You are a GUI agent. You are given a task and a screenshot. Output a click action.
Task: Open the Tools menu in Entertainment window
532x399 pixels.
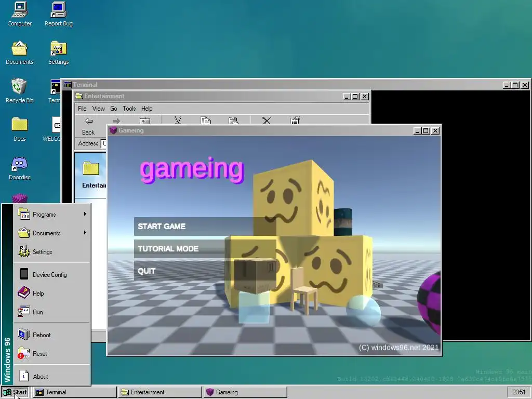(129, 109)
